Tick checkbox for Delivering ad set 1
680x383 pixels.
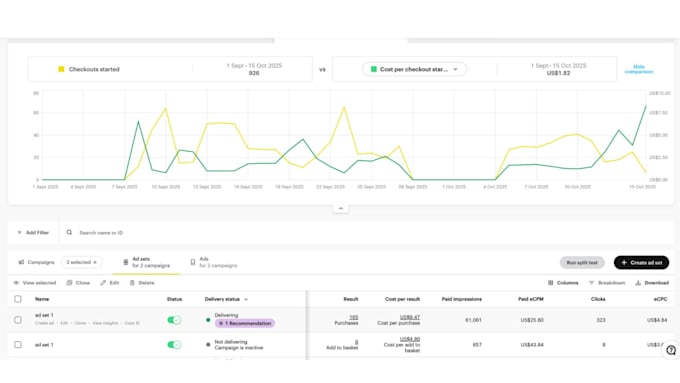(18, 320)
